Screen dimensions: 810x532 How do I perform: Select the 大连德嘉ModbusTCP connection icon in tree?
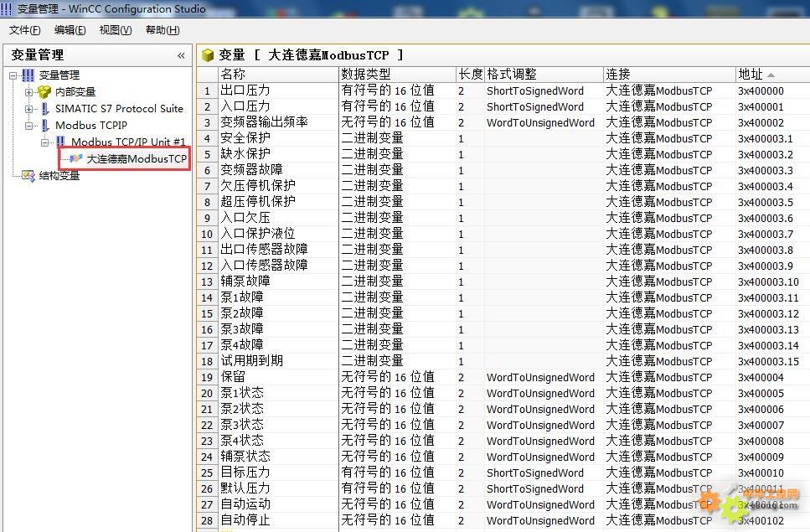[x=76, y=158]
